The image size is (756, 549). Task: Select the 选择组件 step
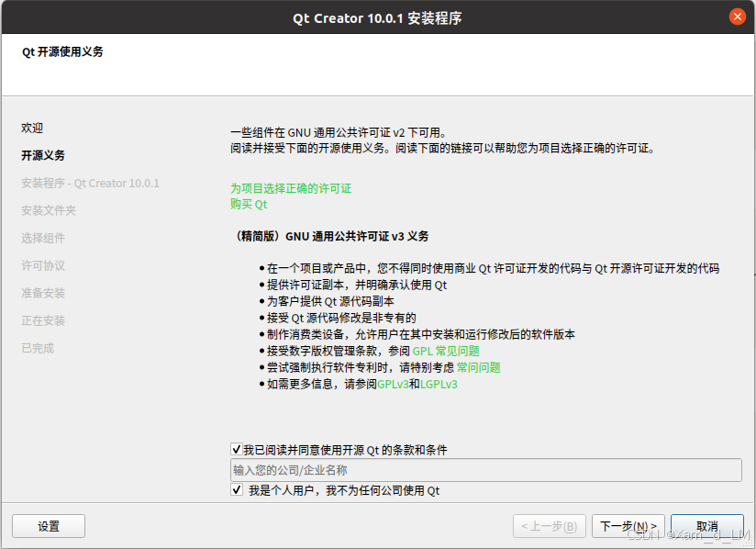pyautogui.click(x=43, y=238)
